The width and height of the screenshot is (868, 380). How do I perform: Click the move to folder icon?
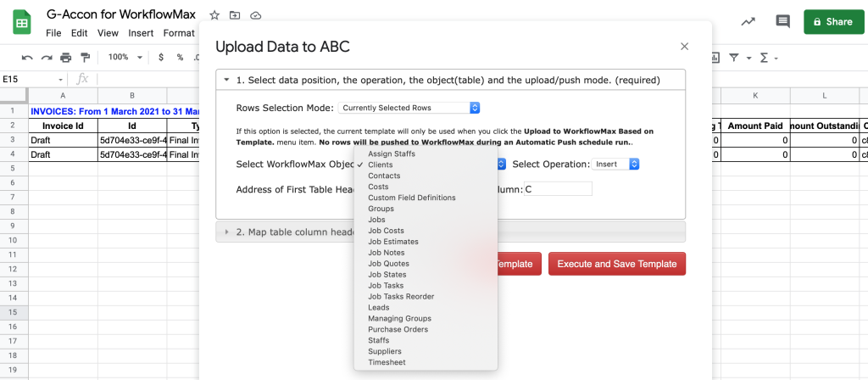point(235,15)
